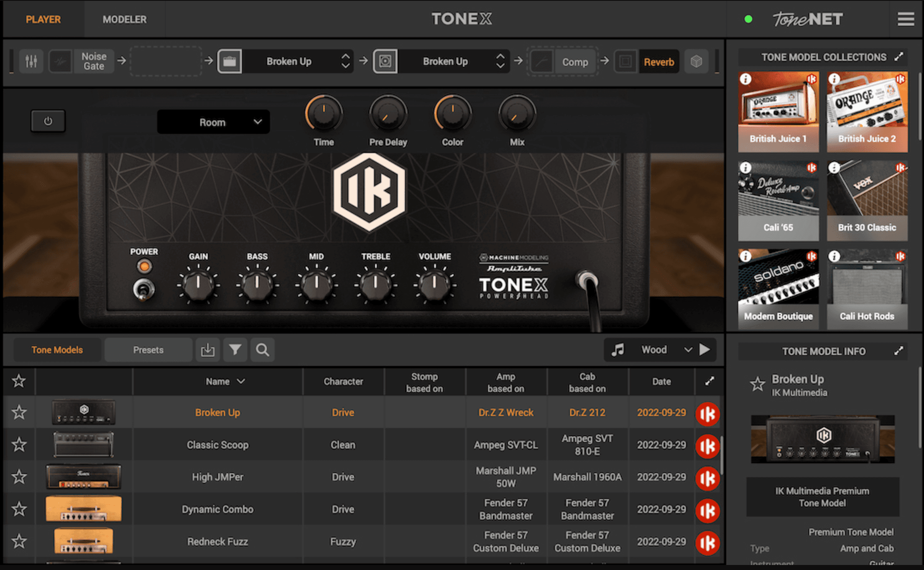Open the hamburger menu at top right
Viewport: 924px width, 570px height.
pyautogui.click(x=906, y=19)
